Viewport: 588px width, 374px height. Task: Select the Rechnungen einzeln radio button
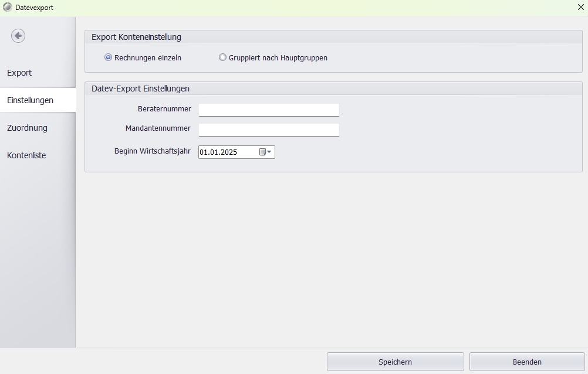(x=108, y=57)
